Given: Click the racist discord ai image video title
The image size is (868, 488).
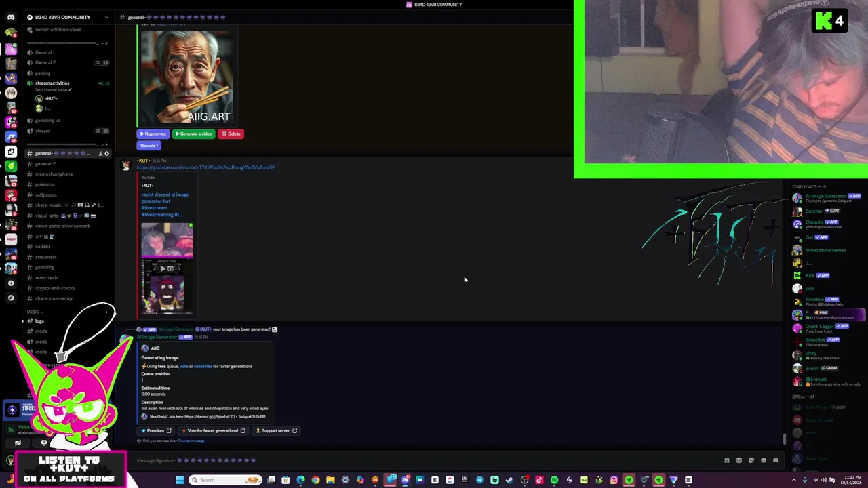Looking at the screenshot, I should click(165, 205).
